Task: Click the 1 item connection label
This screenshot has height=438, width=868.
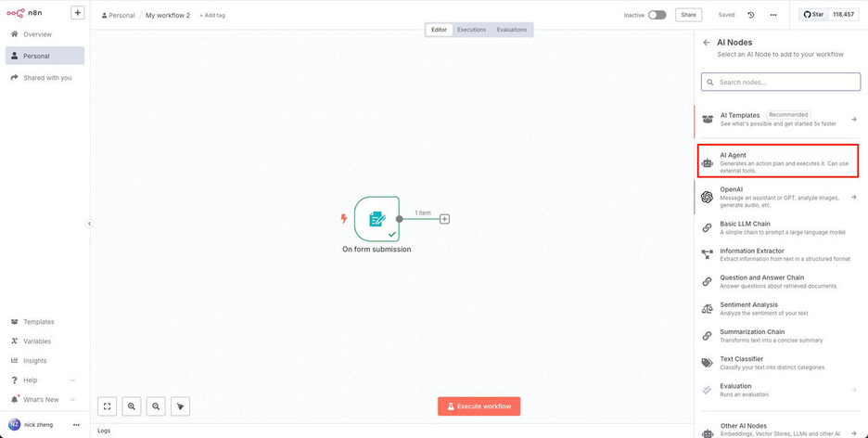Action: coord(423,213)
